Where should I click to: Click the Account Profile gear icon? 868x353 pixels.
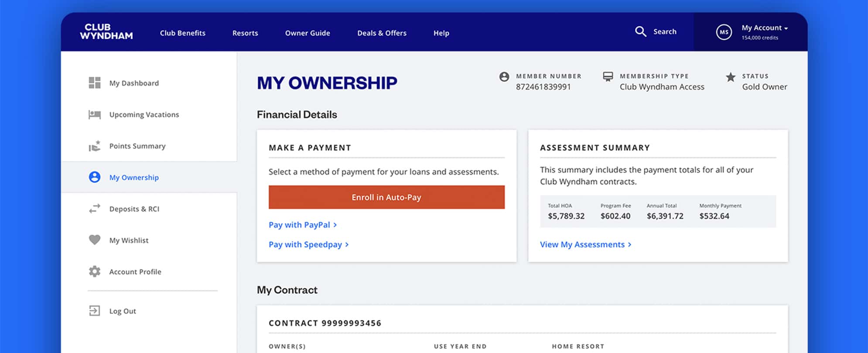95,272
